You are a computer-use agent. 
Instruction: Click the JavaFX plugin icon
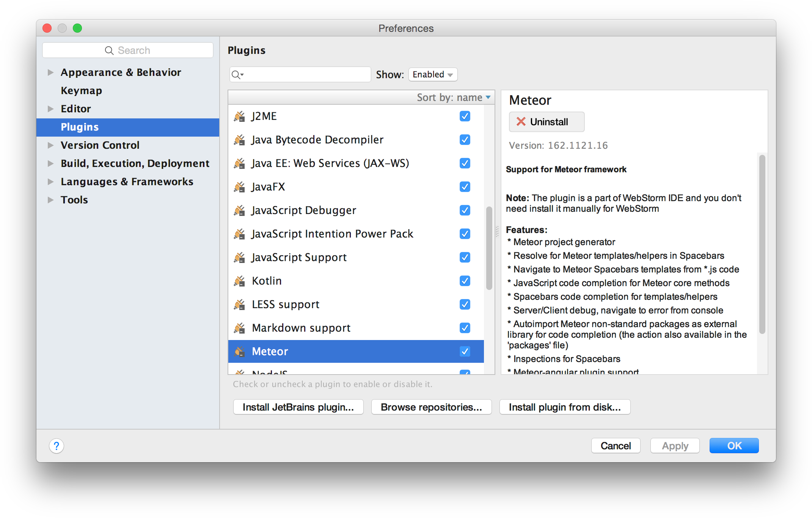point(239,187)
